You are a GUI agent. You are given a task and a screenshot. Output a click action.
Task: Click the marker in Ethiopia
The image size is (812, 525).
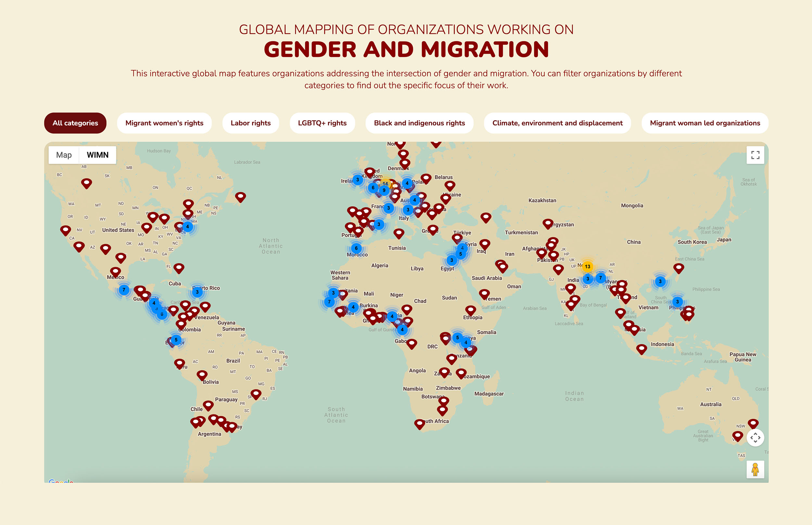click(x=471, y=311)
